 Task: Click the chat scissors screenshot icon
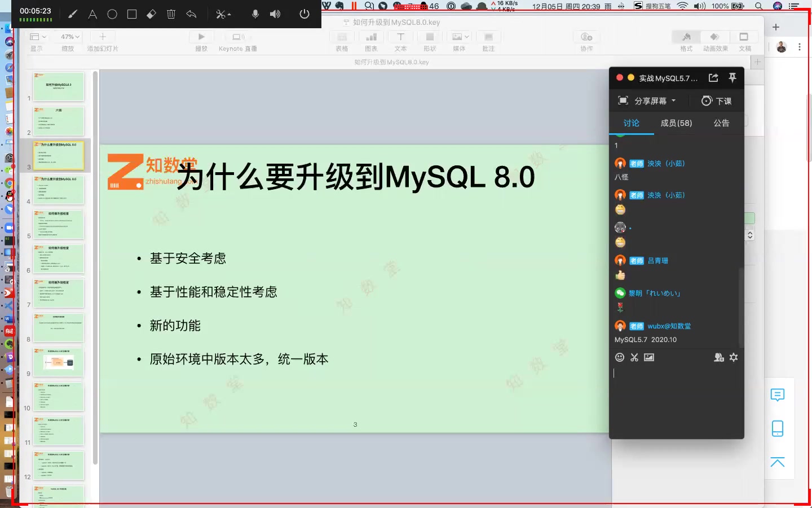click(x=634, y=357)
